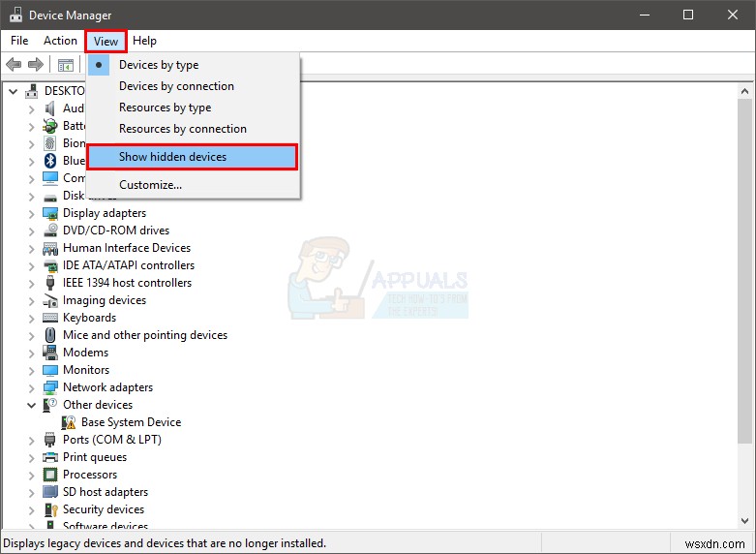Screen dimensions: 756x554
Task: Choose Resources by type view
Action: click(x=193, y=108)
